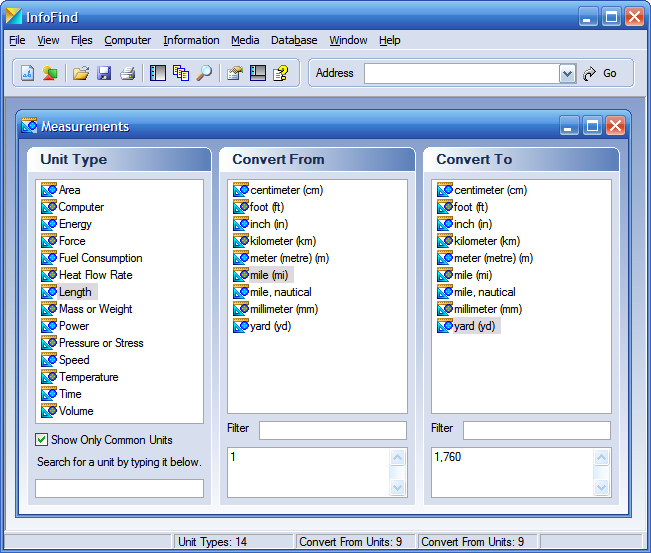651x553 pixels.
Task: Click the unit search box under Unit Type
Action: coord(120,488)
